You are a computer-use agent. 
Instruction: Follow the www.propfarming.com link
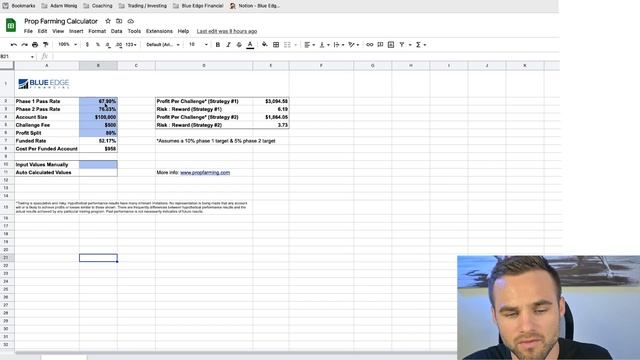pyautogui.click(x=205, y=173)
